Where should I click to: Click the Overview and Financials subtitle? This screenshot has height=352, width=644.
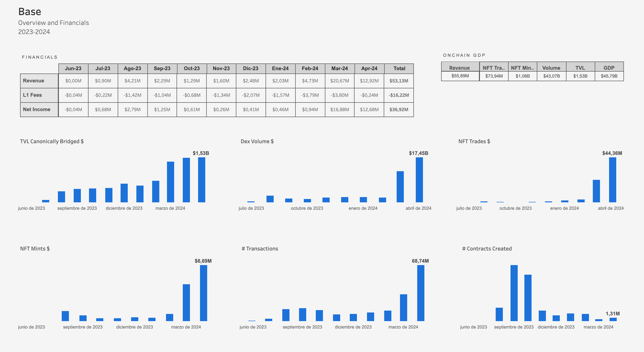pyautogui.click(x=54, y=23)
